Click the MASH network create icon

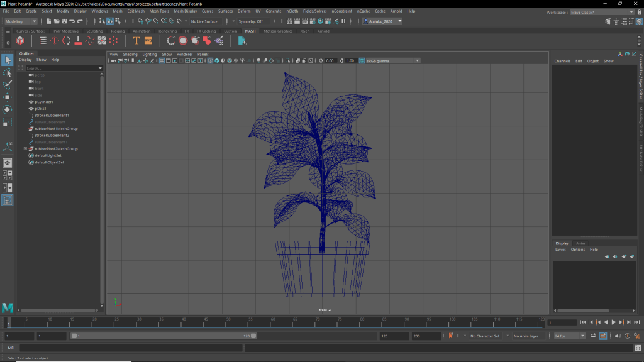pos(20,41)
